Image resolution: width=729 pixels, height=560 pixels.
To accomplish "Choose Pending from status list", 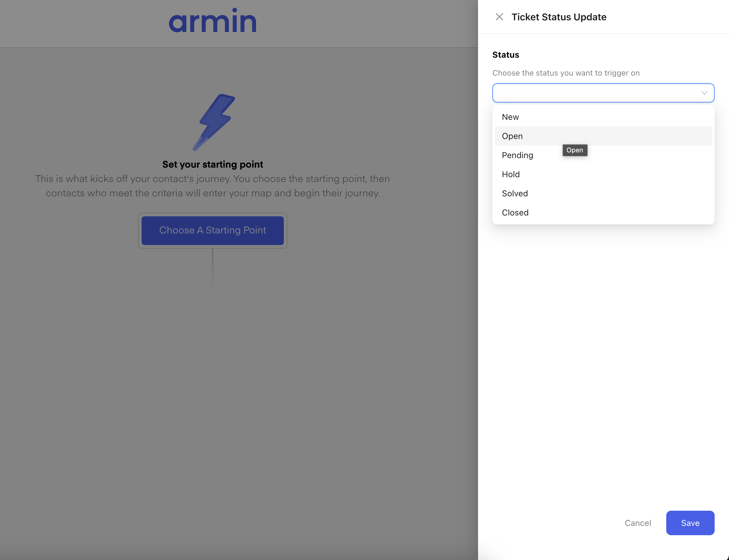I will [517, 155].
